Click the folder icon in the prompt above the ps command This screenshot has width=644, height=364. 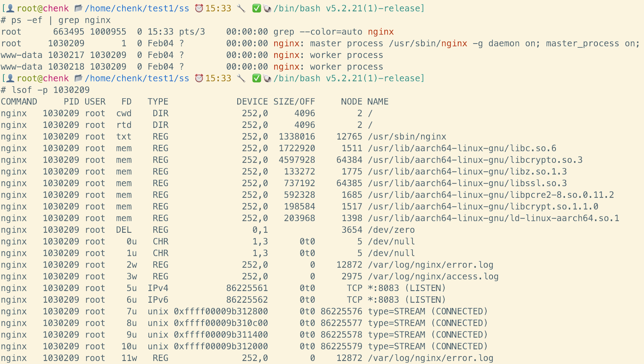(x=78, y=8)
